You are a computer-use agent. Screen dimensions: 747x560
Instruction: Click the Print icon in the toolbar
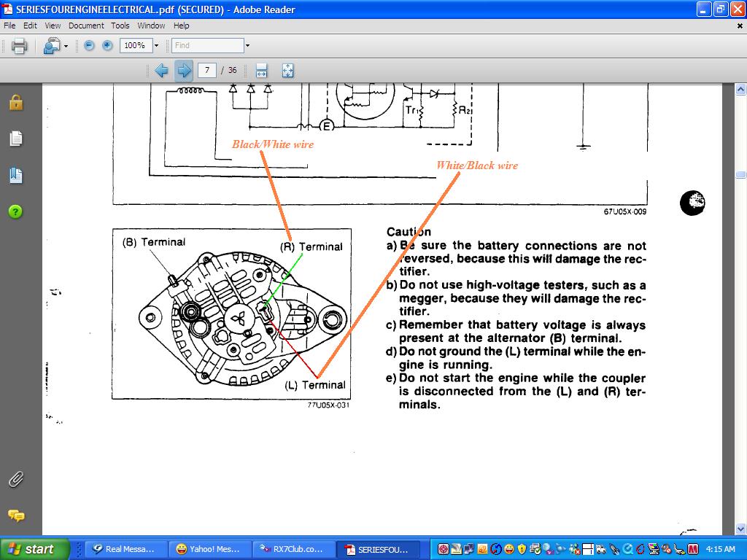tap(20, 46)
